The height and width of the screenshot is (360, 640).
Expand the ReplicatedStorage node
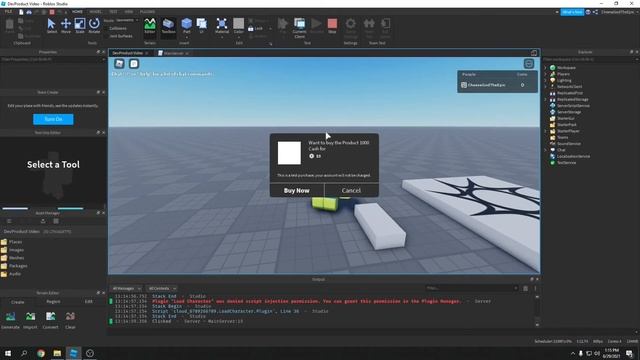coord(546,99)
